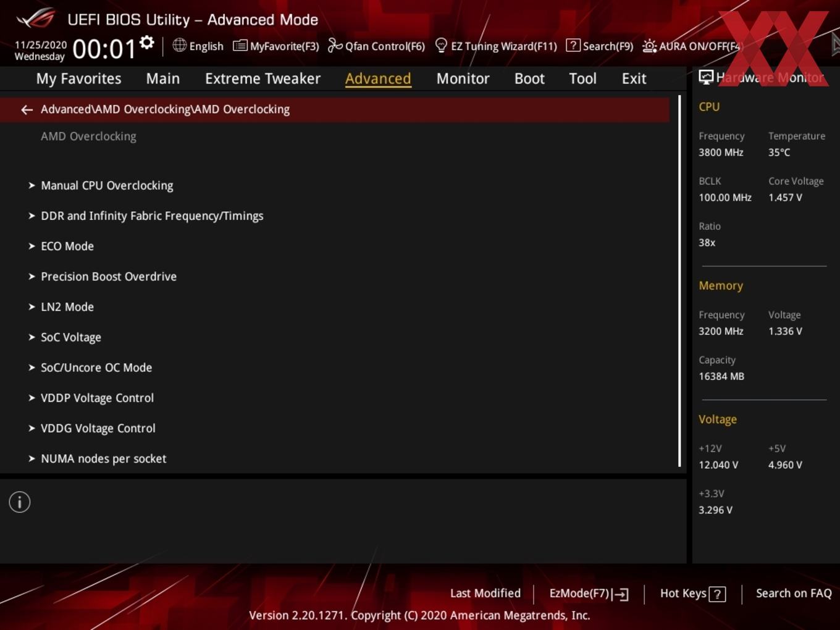The height and width of the screenshot is (630, 840).
Task: Click +3.3V value 3.296 V
Action: pos(715,510)
